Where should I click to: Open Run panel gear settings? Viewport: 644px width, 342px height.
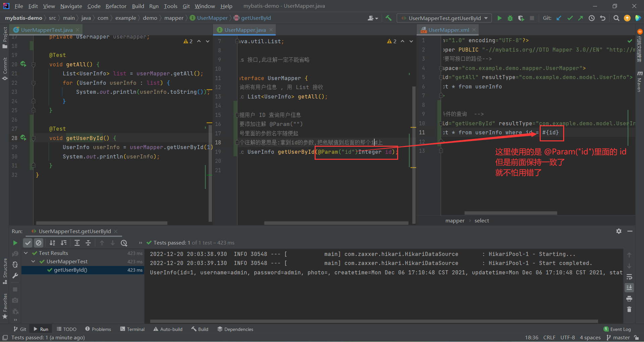619,231
